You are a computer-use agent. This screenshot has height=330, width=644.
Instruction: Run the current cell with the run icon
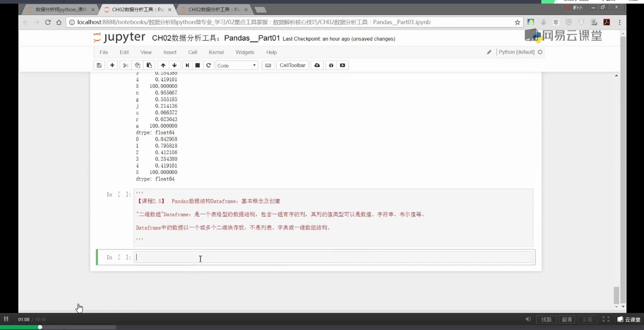[187, 65]
